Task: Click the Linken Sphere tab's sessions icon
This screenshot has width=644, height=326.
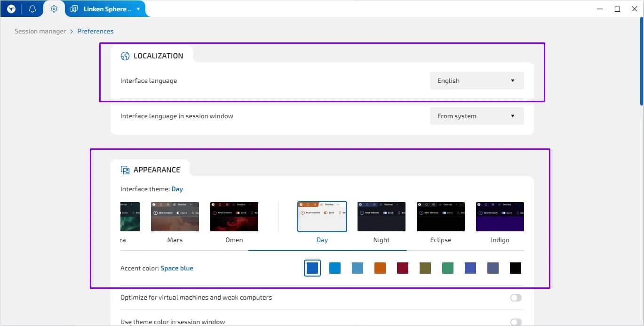Action: (74, 9)
